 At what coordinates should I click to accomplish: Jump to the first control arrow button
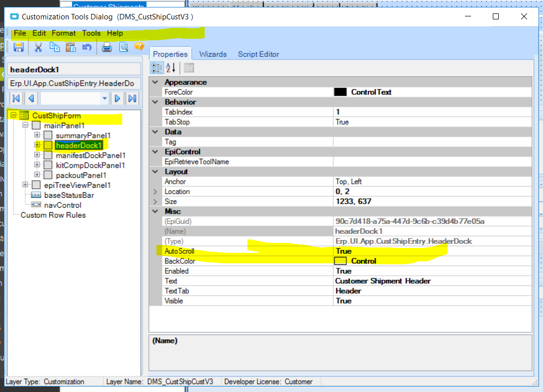(x=16, y=99)
